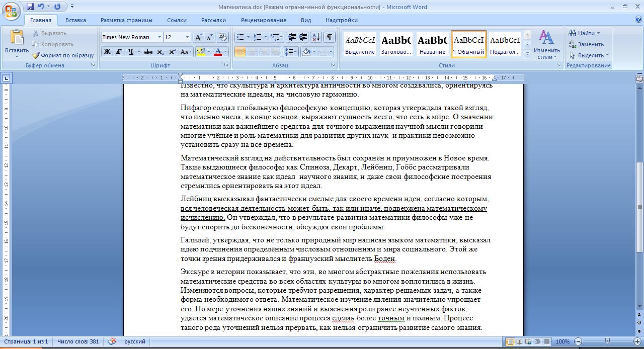Open Буфер обмена clipboard launcher
This screenshot has width=644, height=349.
point(93,65)
